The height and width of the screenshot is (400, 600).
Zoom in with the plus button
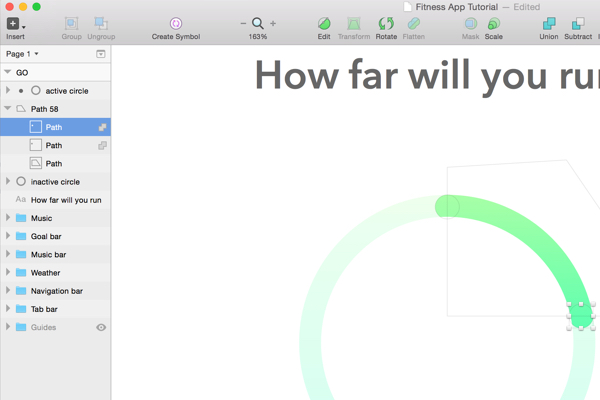point(273,24)
